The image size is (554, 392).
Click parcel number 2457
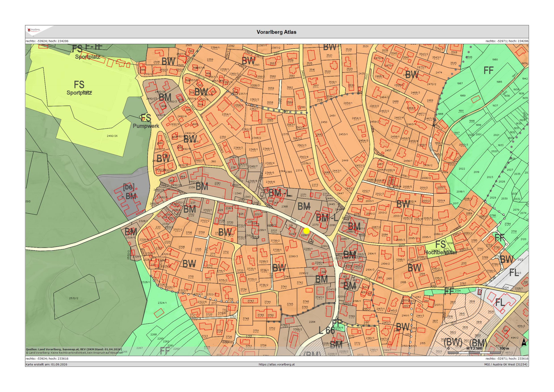[388, 150]
